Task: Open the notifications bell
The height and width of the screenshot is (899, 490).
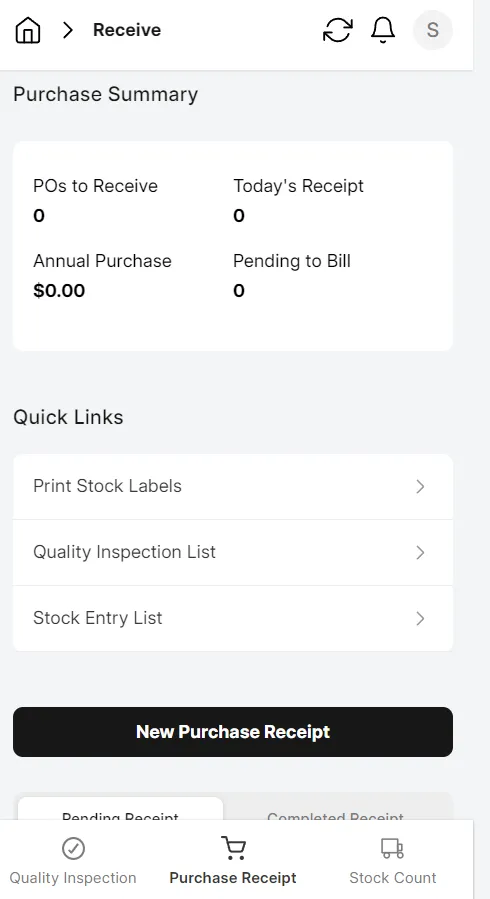Action: 383,30
